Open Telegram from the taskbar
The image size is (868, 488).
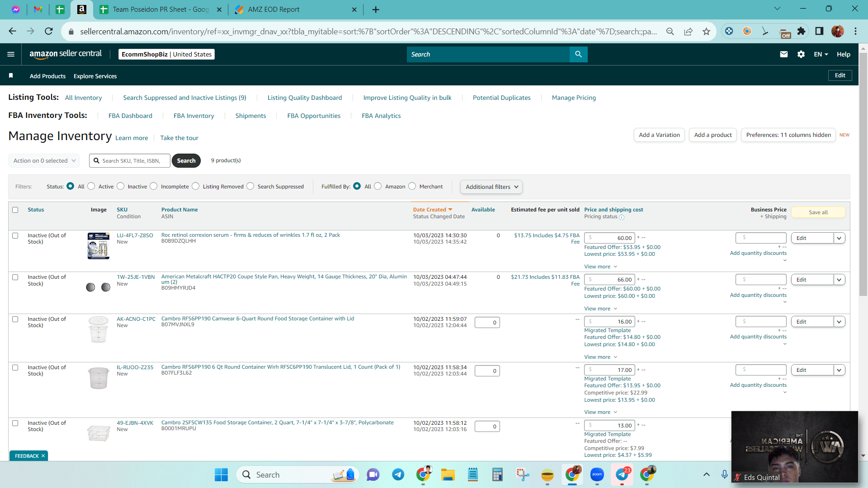(x=398, y=474)
